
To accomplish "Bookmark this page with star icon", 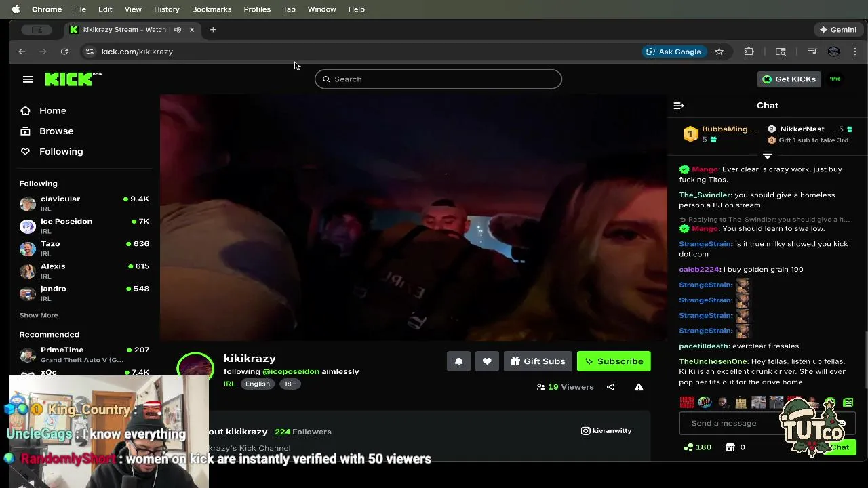I will (x=719, y=52).
